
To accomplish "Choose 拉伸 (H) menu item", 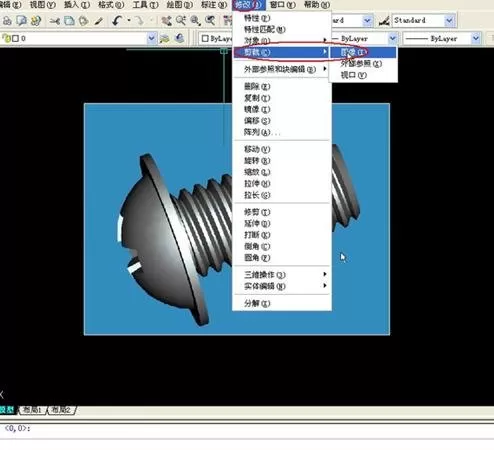I will pyautogui.click(x=282, y=183).
